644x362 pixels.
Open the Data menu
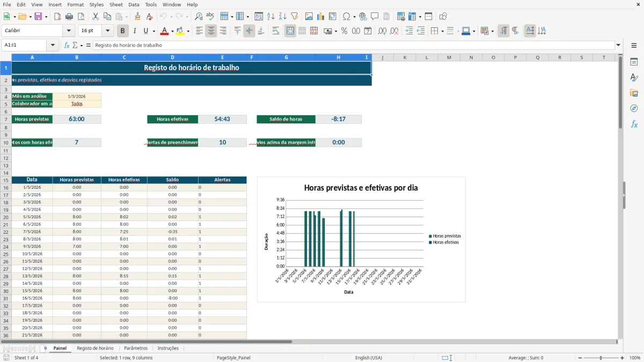click(x=134, y=4)
